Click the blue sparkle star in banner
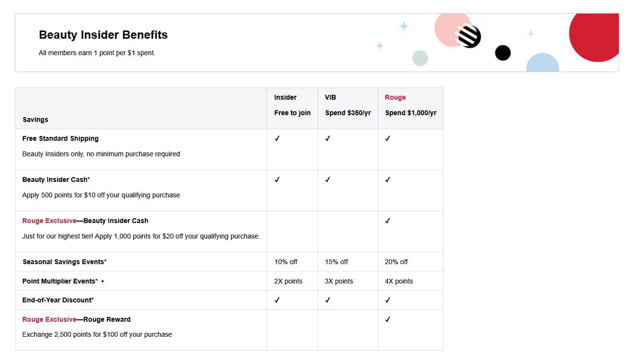Image resolution: width=644 pixels, height=359 pixels. (x=403, y=26)
